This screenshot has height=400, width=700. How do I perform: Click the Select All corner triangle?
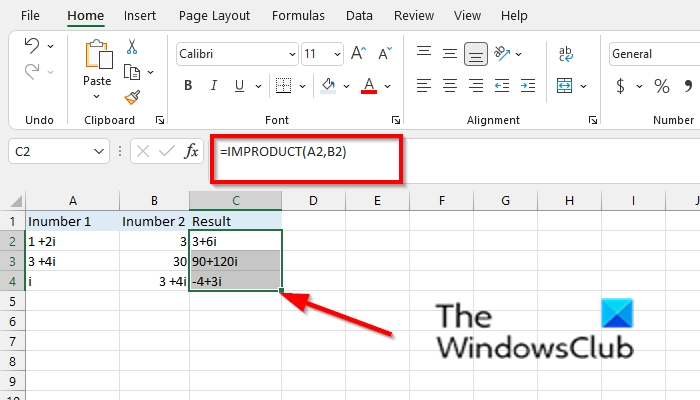[x=16, y=201]
